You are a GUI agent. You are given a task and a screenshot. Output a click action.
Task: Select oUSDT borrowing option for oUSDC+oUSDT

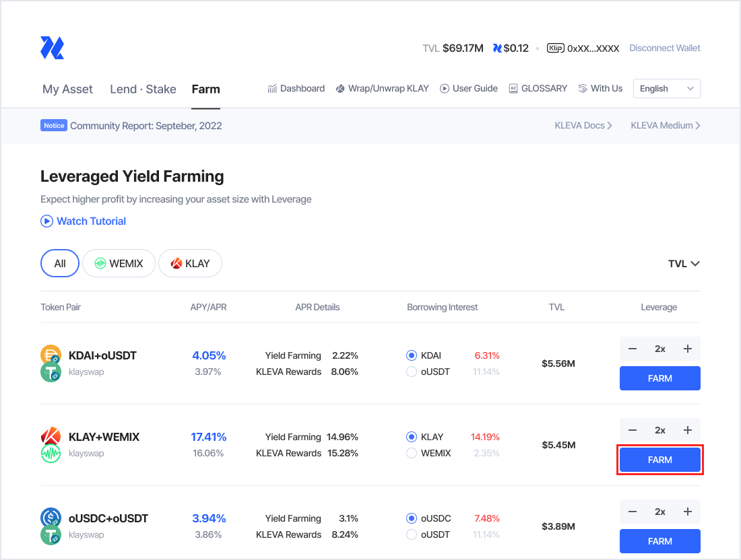tap(412, 534)
